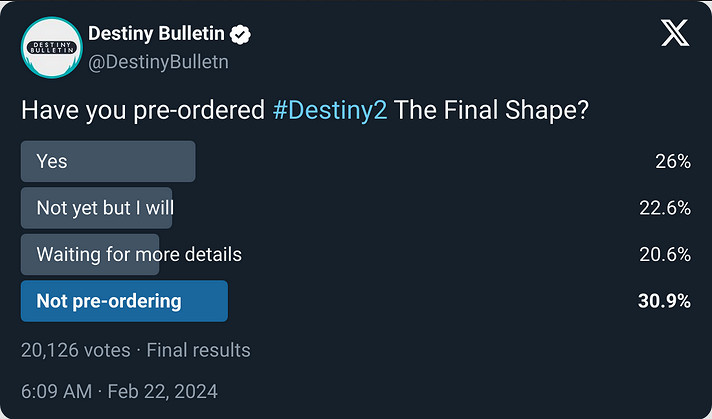Select the "Yes" poll option bar
This screenshot has width=712, height=419.
pos(107,161)
